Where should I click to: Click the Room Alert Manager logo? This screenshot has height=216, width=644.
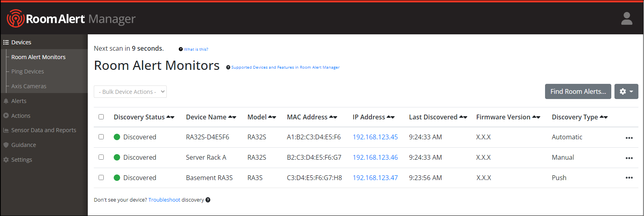point(71,19)
